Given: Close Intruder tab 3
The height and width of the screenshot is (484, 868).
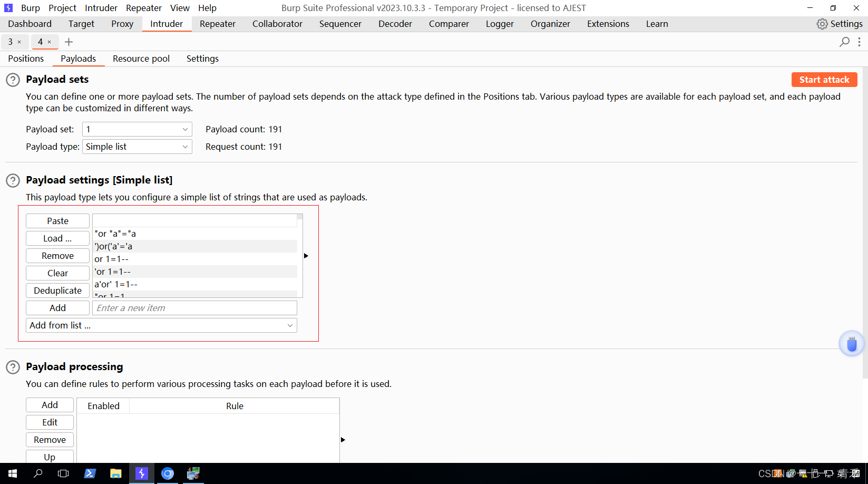Looking at the screenshot, I should pos(19,42).
